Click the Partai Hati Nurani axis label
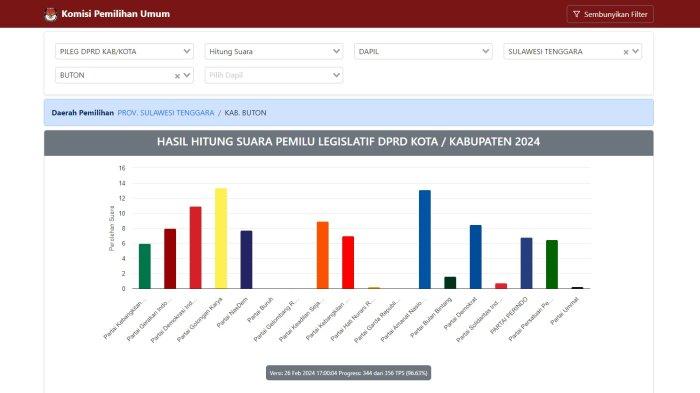The height and width of the screenshot is (393, 700). 352,320
